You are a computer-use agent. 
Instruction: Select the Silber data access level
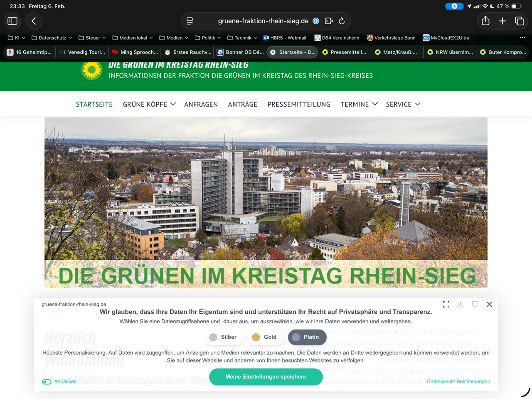[224, 337]
